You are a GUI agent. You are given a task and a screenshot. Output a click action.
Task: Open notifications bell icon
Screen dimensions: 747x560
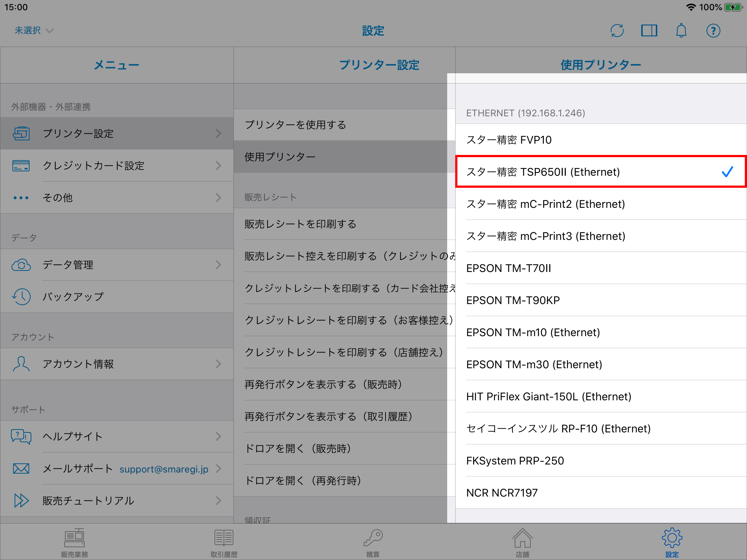pos(681,31)
